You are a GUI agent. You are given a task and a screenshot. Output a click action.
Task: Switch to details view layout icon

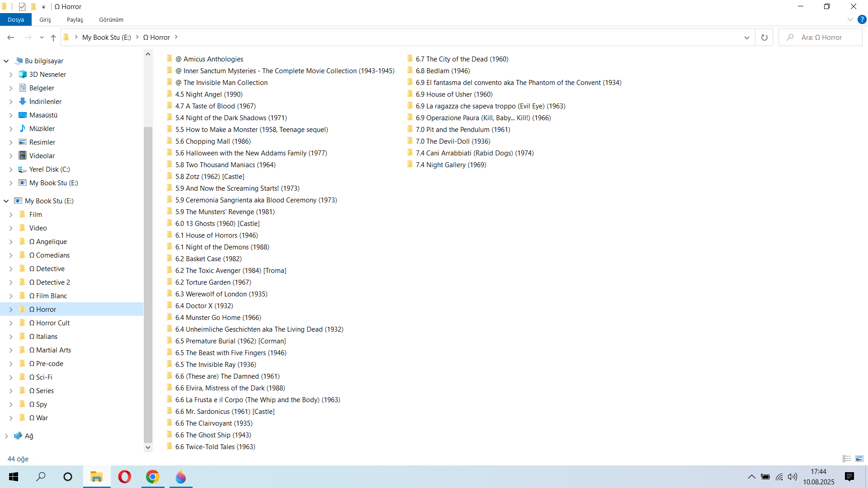click(x=847, y=459)
